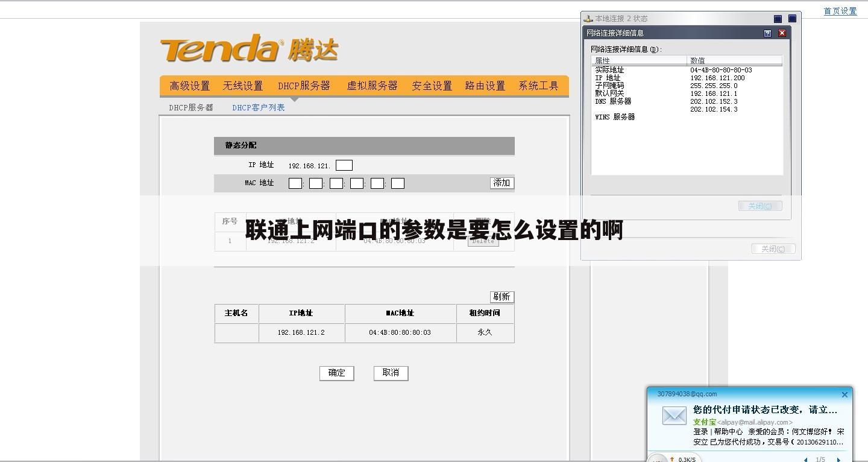Image resolution: width=868 pixels, height=462 pixels.
Task: Open the 系统工具 tab
Action: (x=538, y=86)
